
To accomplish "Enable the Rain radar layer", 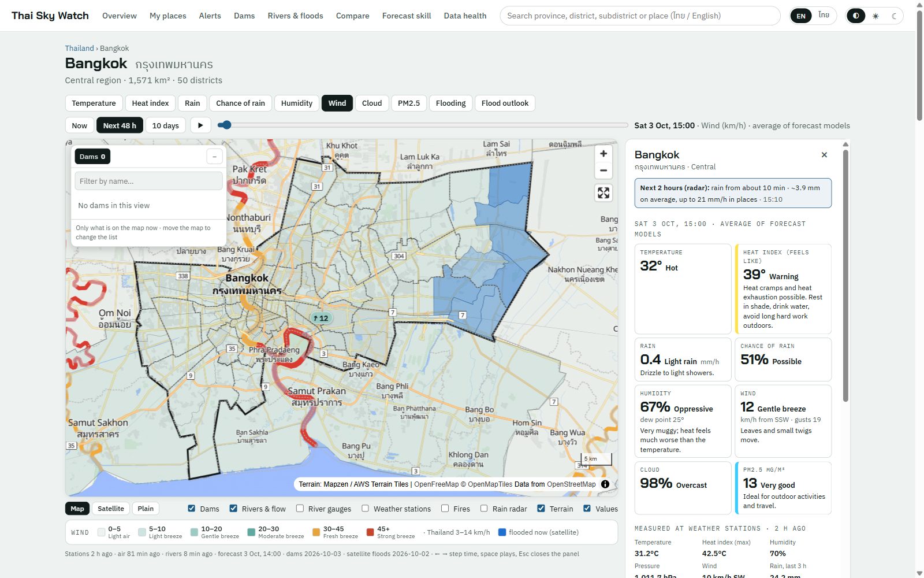I will coord(484,509).
